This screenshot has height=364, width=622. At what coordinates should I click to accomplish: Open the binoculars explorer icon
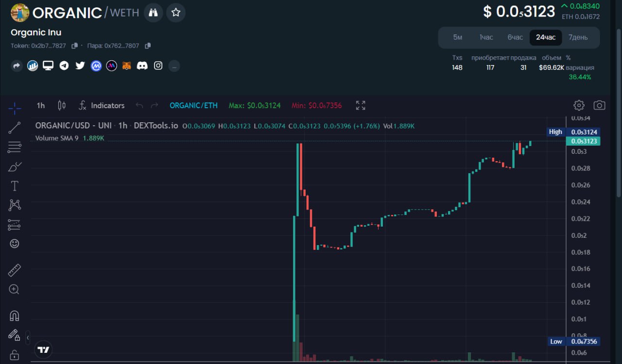pos(154,13)
